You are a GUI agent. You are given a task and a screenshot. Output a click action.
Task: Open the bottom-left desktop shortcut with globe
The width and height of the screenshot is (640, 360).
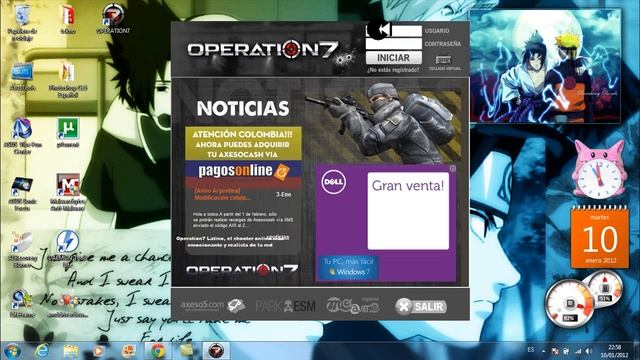pyautogui.click(x=22, y=300)
